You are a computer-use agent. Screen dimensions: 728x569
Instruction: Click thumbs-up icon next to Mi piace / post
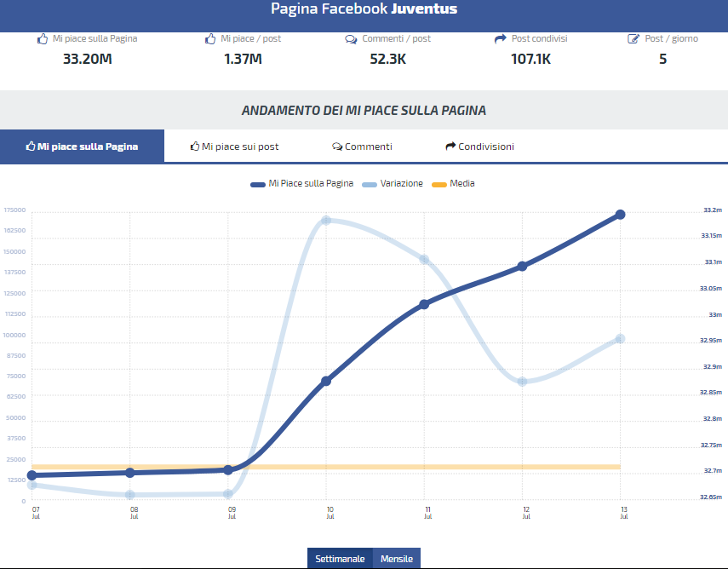(x=210, y=39)
